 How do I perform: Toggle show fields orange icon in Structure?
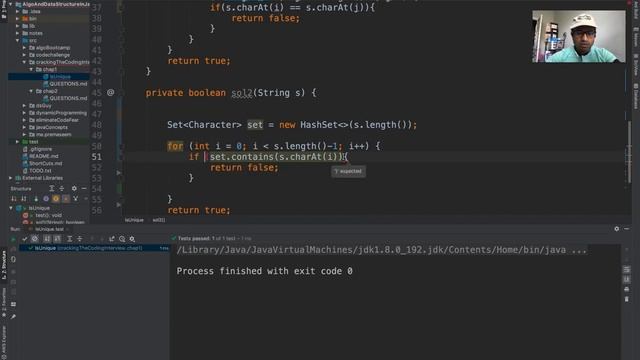pos(56,199)
